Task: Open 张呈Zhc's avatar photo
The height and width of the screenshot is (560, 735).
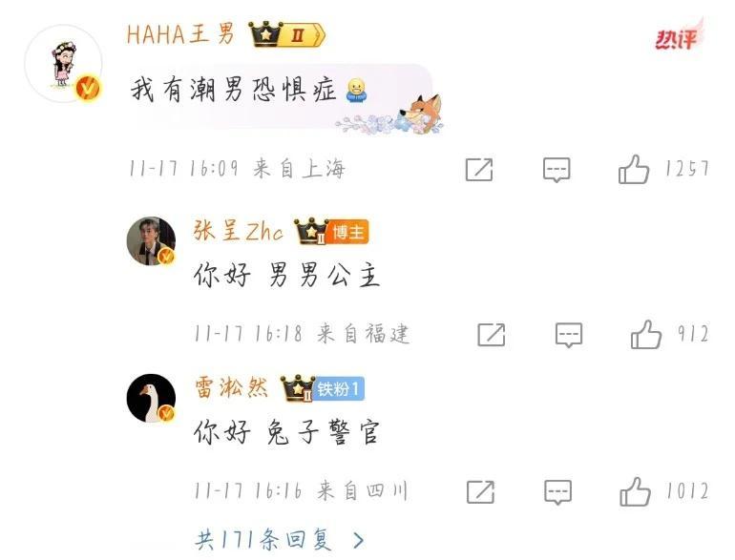Action: [x=152, y=240]
